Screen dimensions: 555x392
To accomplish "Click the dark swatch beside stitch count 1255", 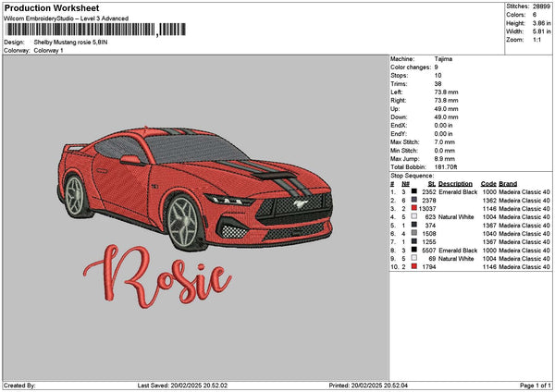I will coord(413,241).
